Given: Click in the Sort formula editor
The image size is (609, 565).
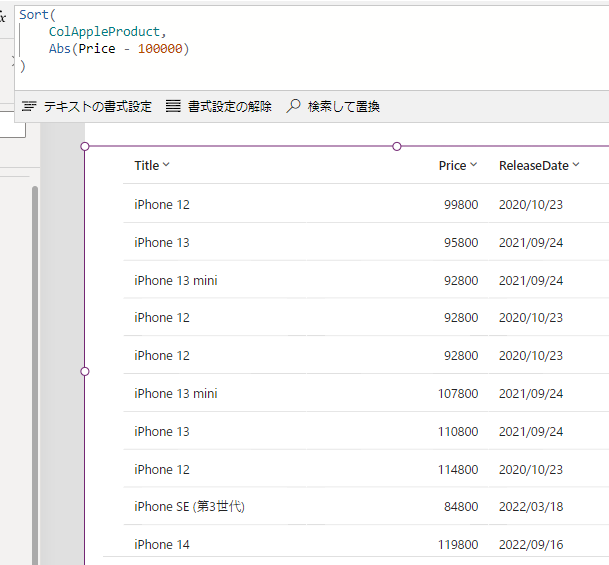Looking at the screenshot, I should (311, 47).
